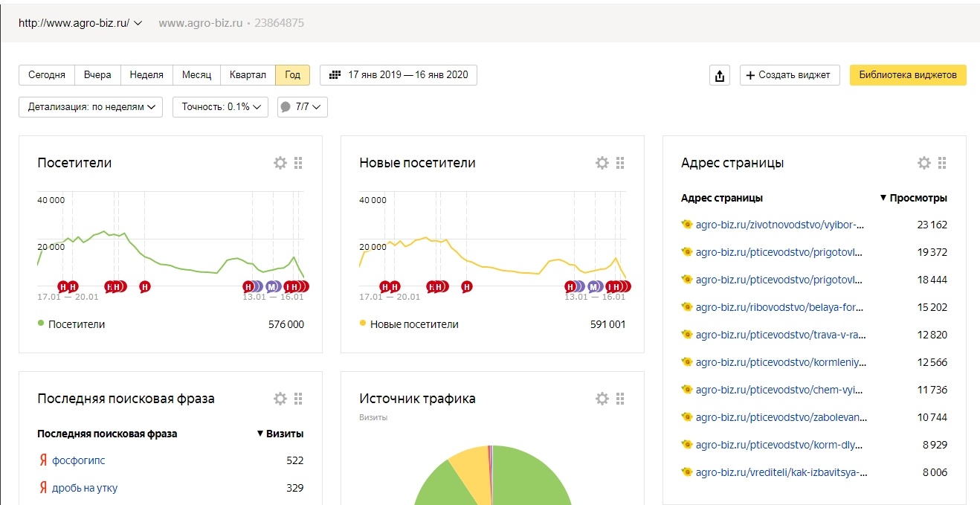Select the Неделя period tab
The height and width of the screenshot is (505, 980).
tap(146, 75)
